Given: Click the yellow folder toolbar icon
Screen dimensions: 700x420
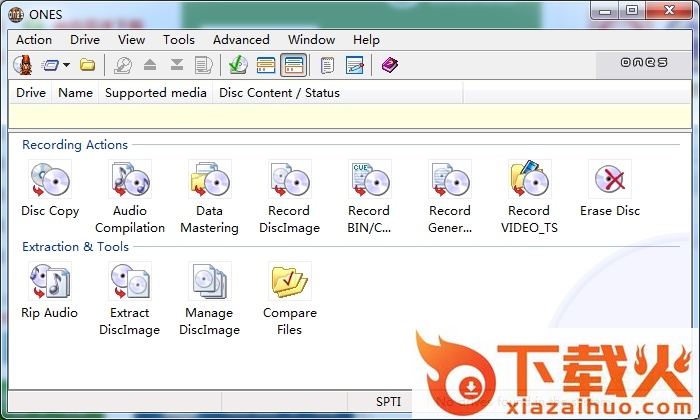Looking at the screenshot, I should (x=88, y=66).
